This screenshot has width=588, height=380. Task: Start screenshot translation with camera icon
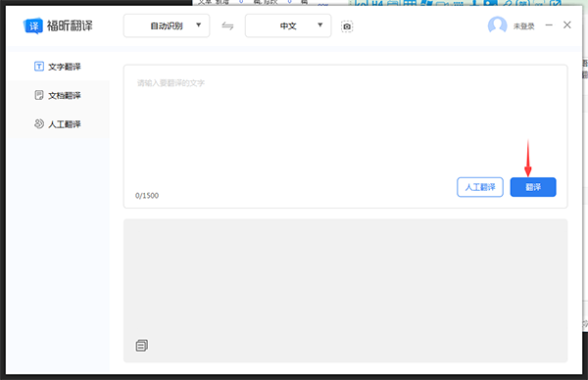pos(347,26)
